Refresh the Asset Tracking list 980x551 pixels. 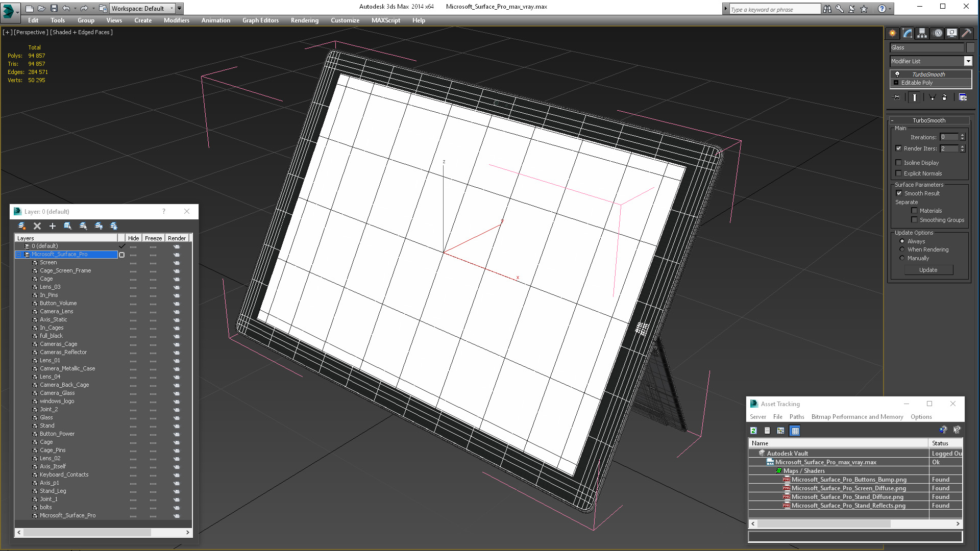pos(753,431)
